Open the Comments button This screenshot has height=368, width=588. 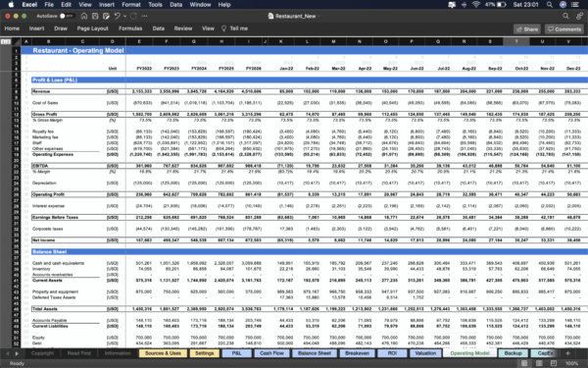click(564, 28)
